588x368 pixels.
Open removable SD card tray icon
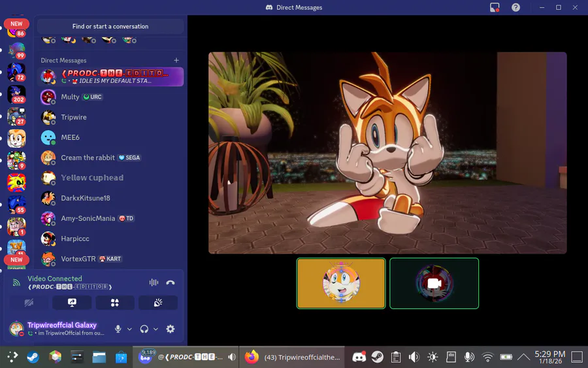click(x=451, y=357)
